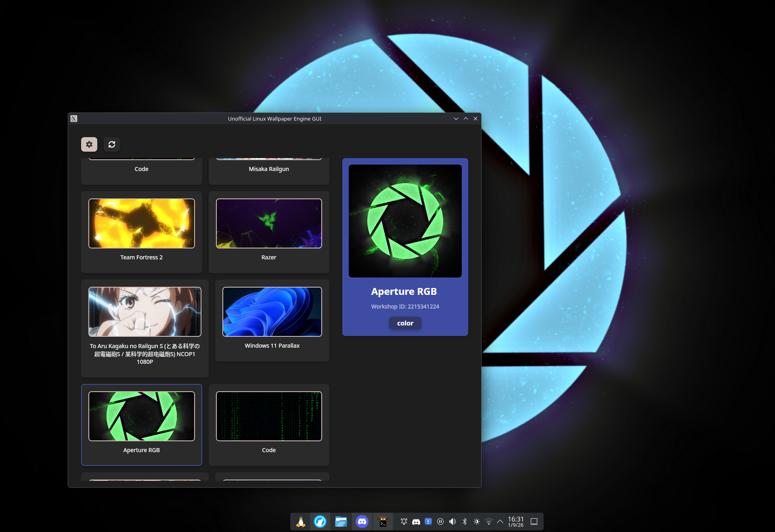This screenshot has height=532, width=775.
Task: Select the Team Fortress 2 wallpaper
Action: point(141,223)
